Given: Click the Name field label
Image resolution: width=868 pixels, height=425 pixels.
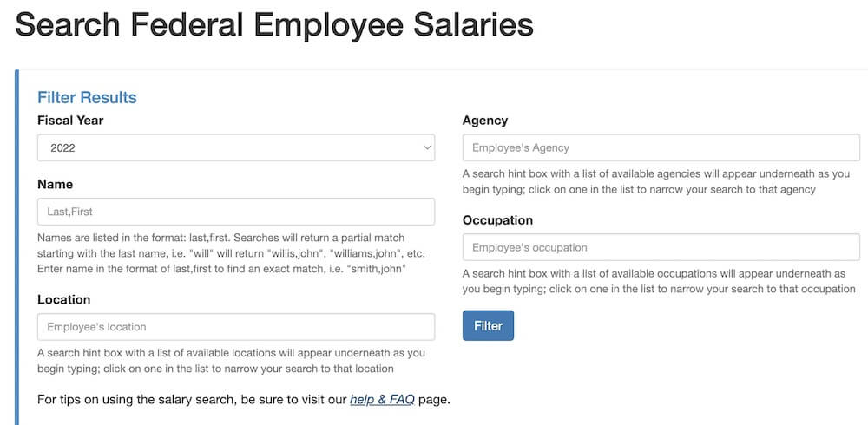Looking at the screenshot, I should (55, 185).
